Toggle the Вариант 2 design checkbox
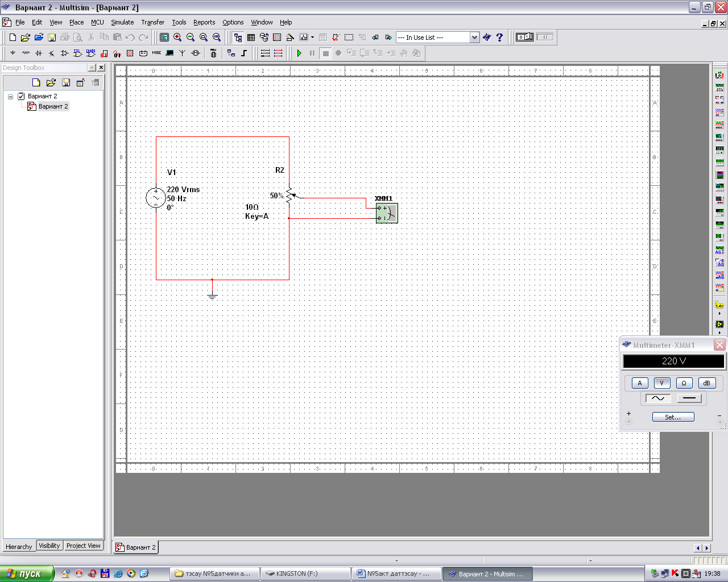728x582 pixels. click(21, 96)
